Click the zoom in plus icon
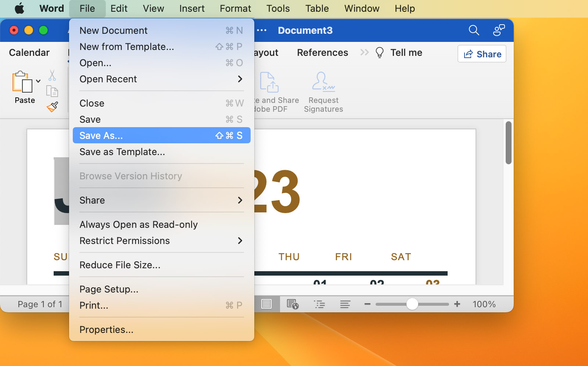 (457, 304)
